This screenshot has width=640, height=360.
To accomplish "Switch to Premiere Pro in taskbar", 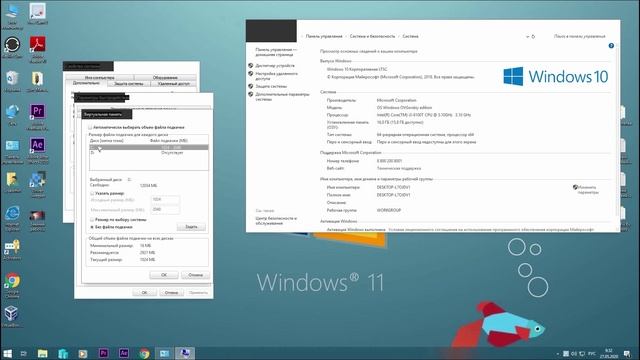I will click(104, 353).
